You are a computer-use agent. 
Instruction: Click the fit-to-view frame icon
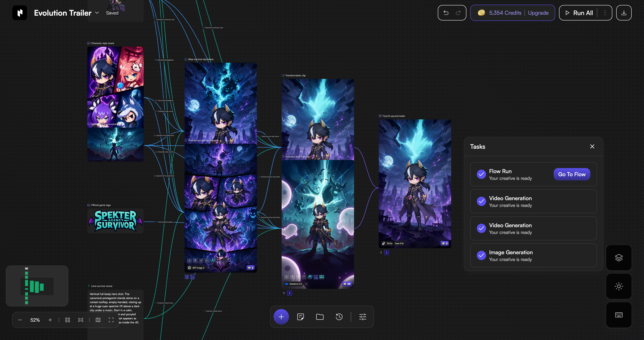81,320
